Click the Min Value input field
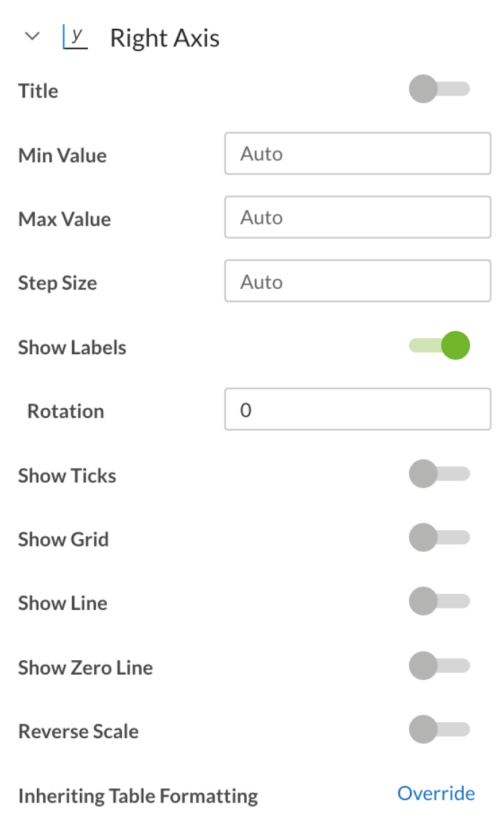Viewport: 504px width, 829px height. pos(358,153)
